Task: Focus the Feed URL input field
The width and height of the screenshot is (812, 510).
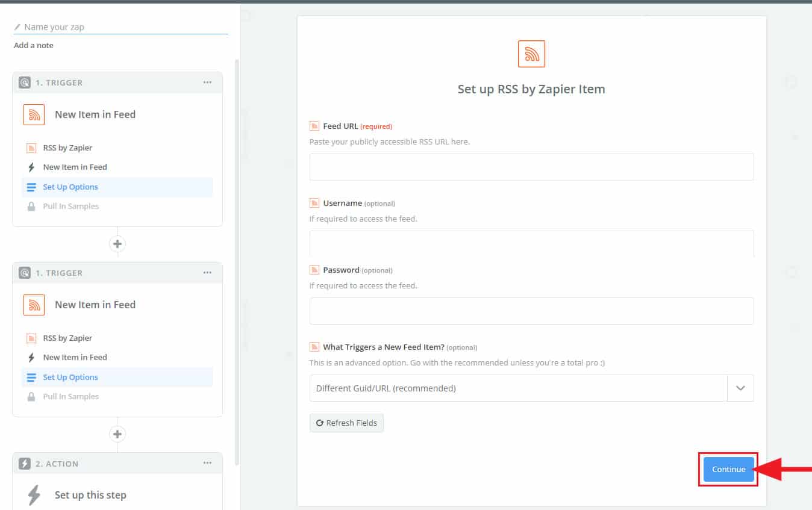Action: tap(531, 167)
